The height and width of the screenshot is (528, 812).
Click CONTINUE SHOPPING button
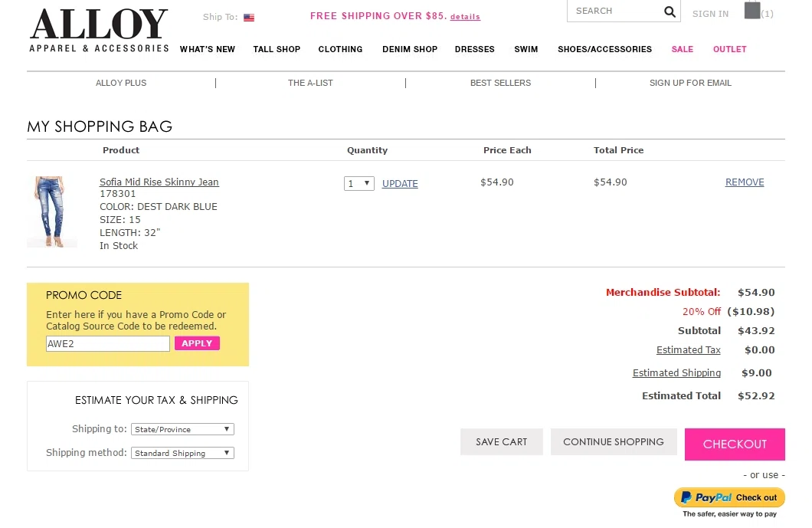pos(613,442)
